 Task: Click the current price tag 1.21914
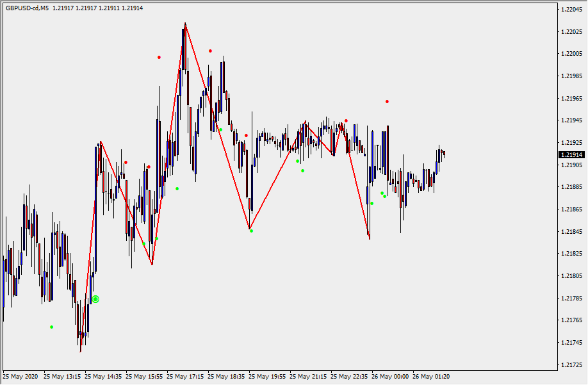tap(570, 155)
